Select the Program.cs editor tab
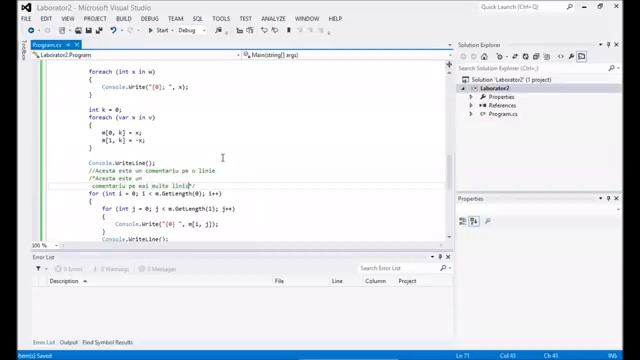Viewport: 640px width, 360px height. [x=47, y=45]
